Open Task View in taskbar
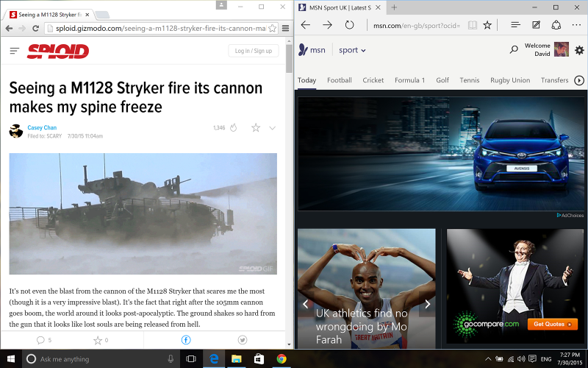588x368 pixels. pyautogui.click(x=191, y=359)
